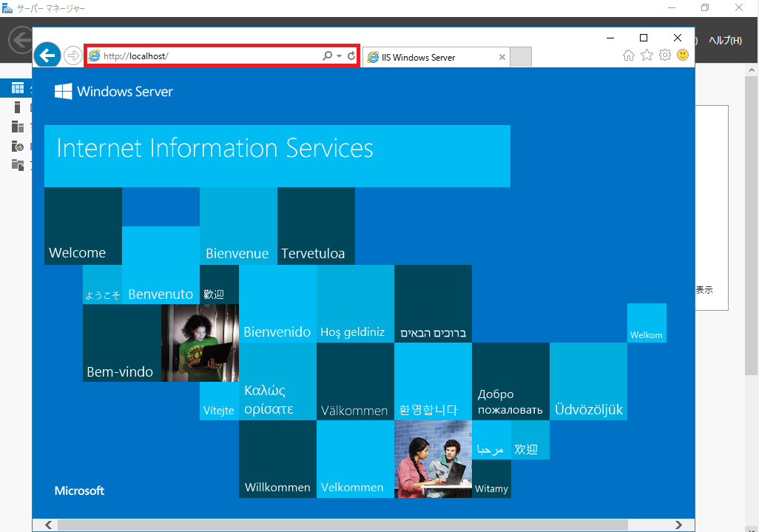Viewport: 759px width, 532px height.
Task: Click the browser horizontal scrollbar thumb
Action: [x=343, y=525]
